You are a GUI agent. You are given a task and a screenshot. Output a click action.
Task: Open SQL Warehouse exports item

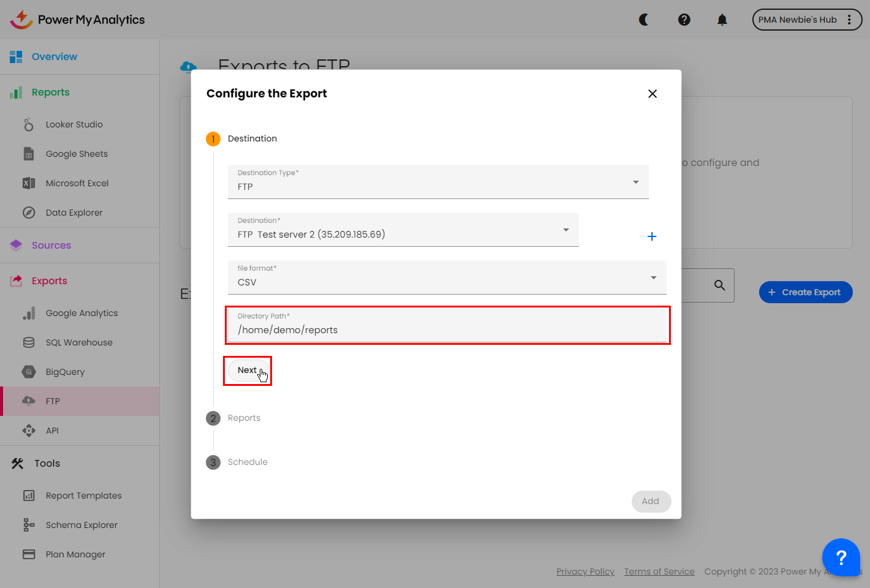79,342
